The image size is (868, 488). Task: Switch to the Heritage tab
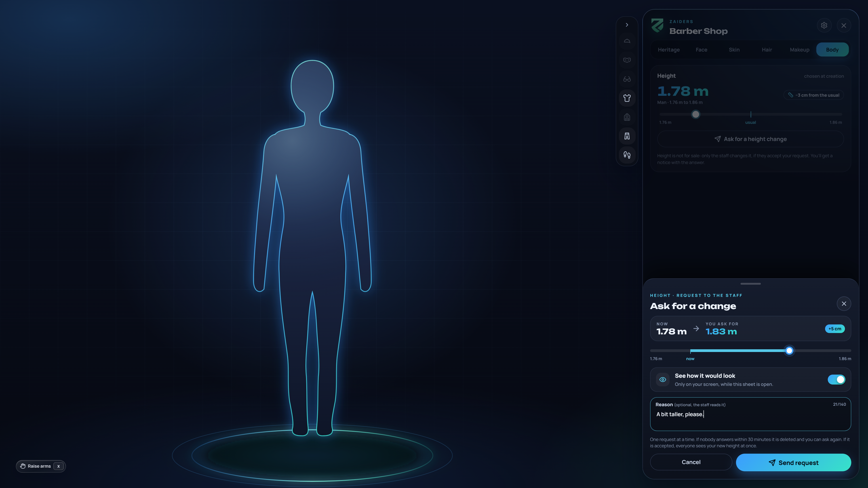(x=669, y=49)
